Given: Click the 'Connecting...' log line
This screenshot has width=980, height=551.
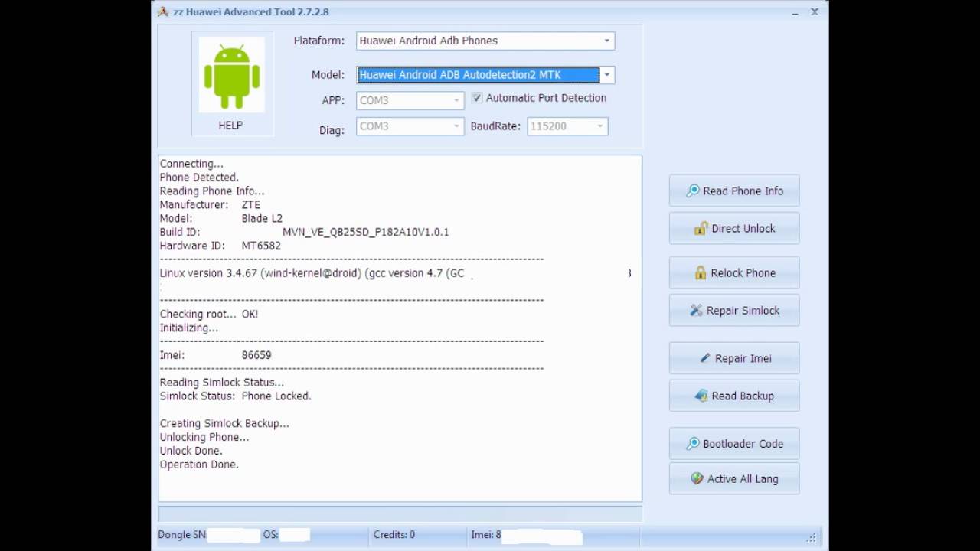Looking at the screenshot, I should tap(191, 163).
